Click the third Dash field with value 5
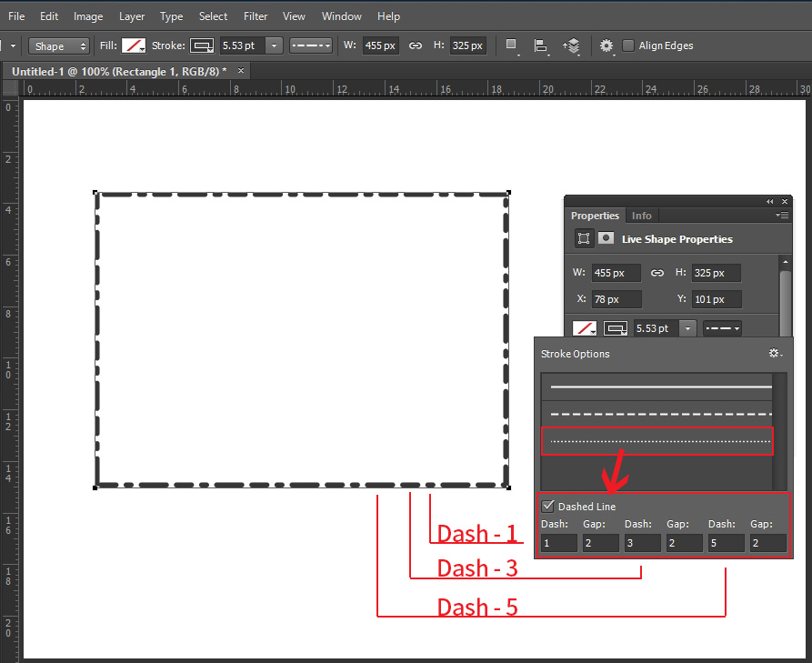This screenshot has width=812, height=663. coord(727,543)
